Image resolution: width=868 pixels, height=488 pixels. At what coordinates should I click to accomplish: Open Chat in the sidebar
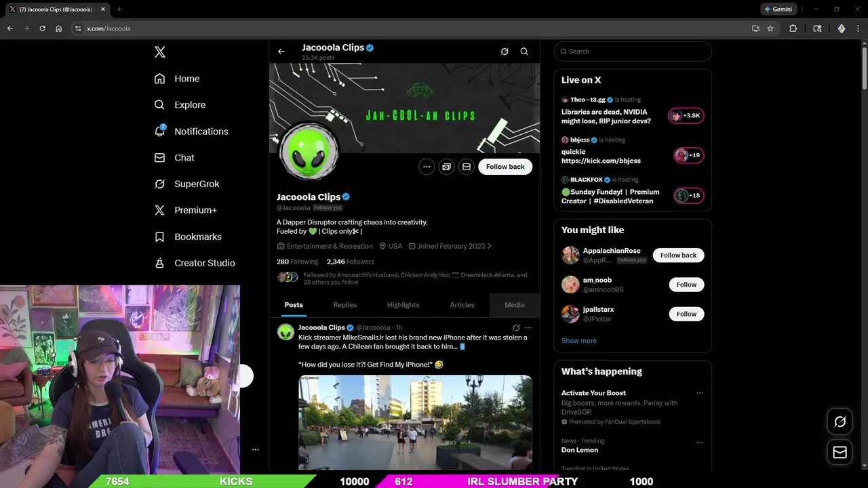click(174, 158)
